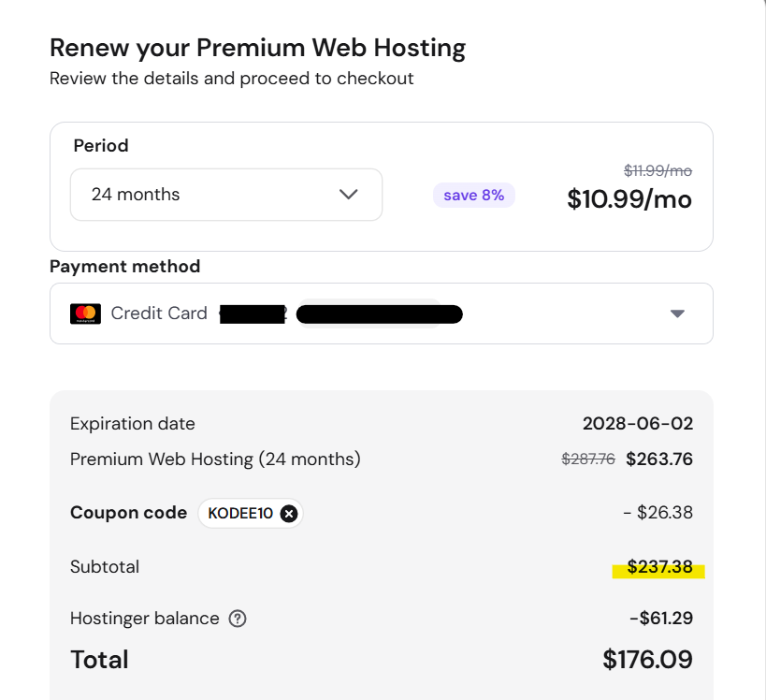The image size is (766, 700).
Task: Click the crossed-out $287.76 price
Action: point(588,459)
